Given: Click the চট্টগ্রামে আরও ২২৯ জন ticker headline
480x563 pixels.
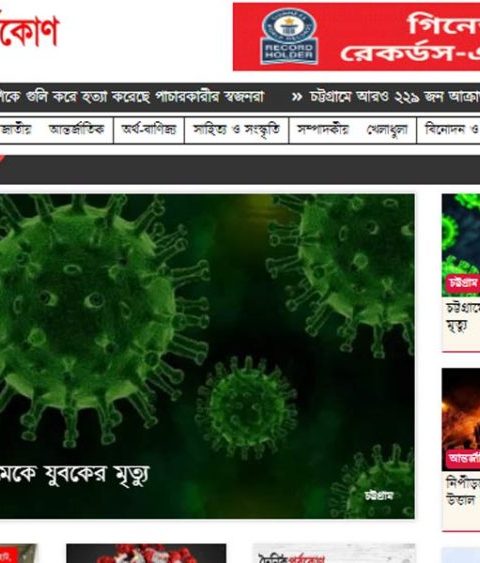Looking at the screenshot, I should [x=395, y=97].
